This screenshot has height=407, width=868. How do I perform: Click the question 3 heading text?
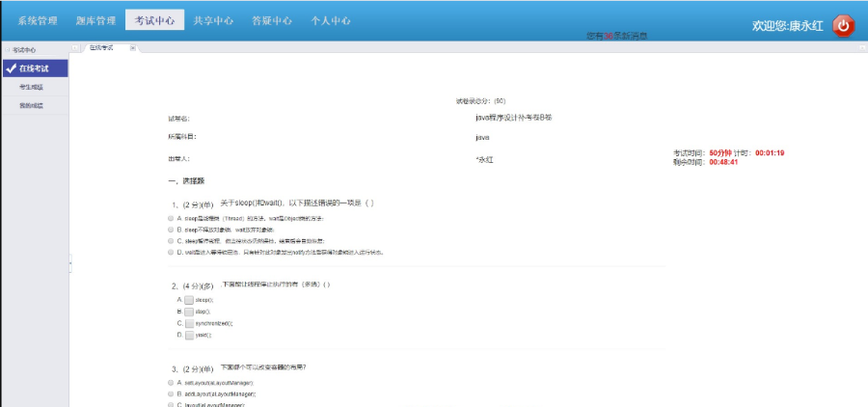[x=263, y=367]
